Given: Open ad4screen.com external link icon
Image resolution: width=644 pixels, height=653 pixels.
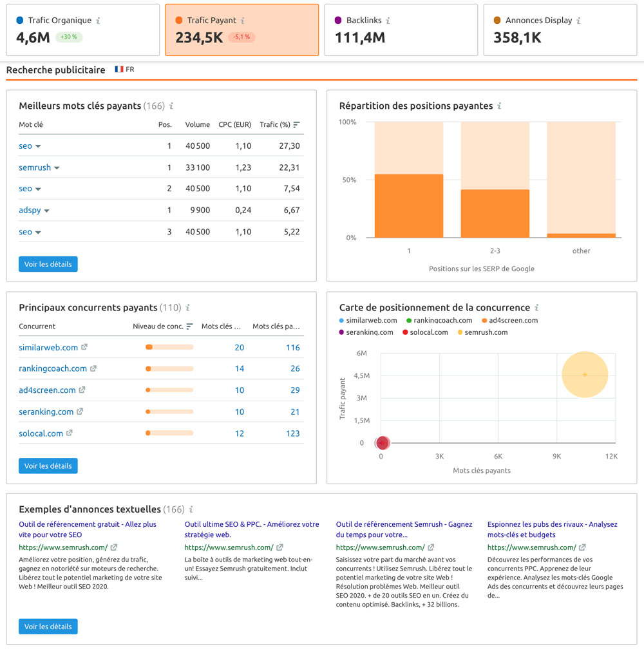Looking at the screenshot, I should point(82,390).
